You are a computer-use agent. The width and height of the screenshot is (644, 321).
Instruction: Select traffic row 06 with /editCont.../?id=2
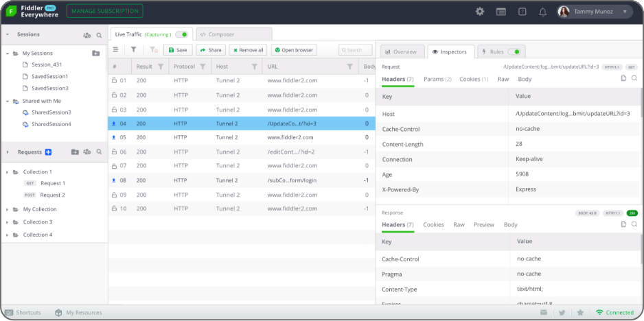tap(242, 152)
